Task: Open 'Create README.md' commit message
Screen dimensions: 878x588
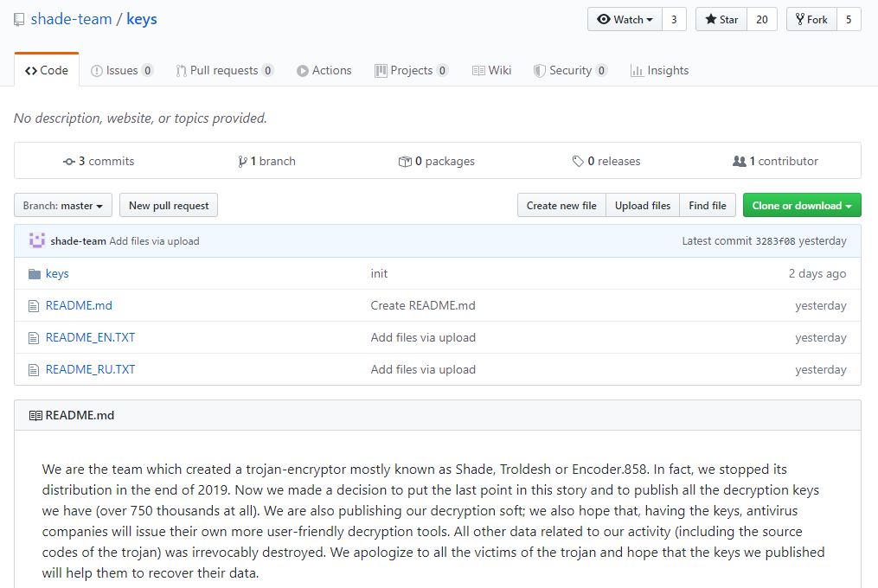Action: (423, 305)
